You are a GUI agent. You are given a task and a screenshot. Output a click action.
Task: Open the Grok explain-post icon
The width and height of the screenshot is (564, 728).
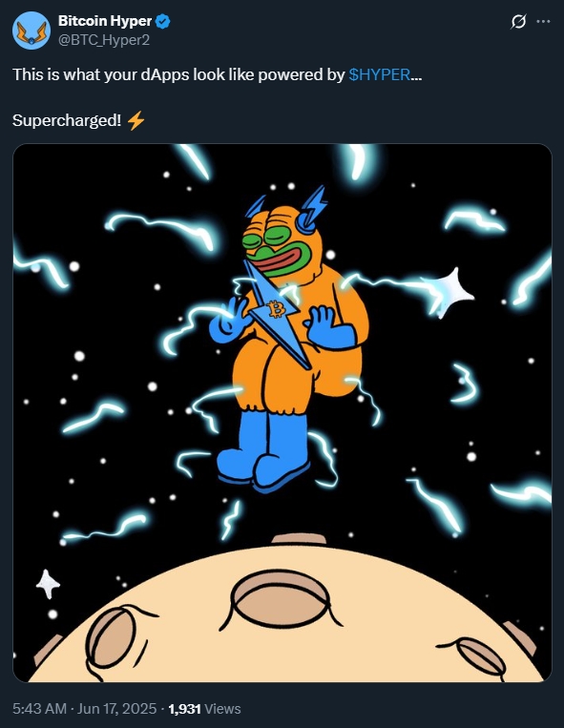[518, 21]
